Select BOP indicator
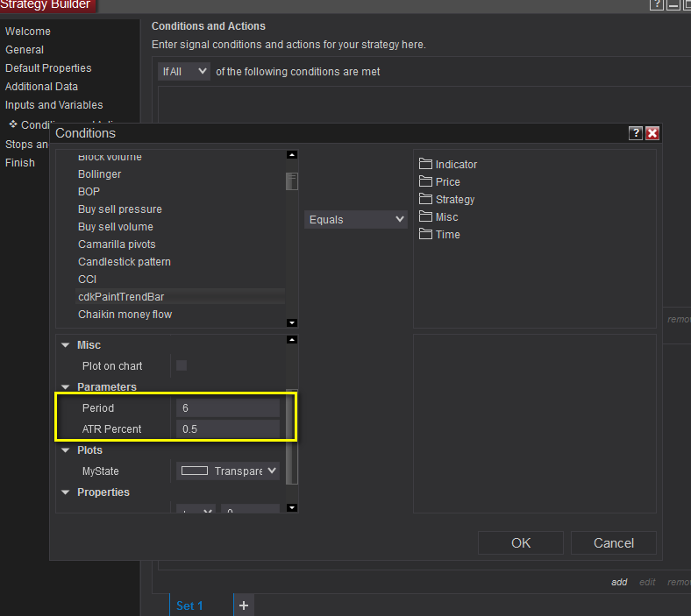Viewport: 691px width, 616px height. click(89, 192)
